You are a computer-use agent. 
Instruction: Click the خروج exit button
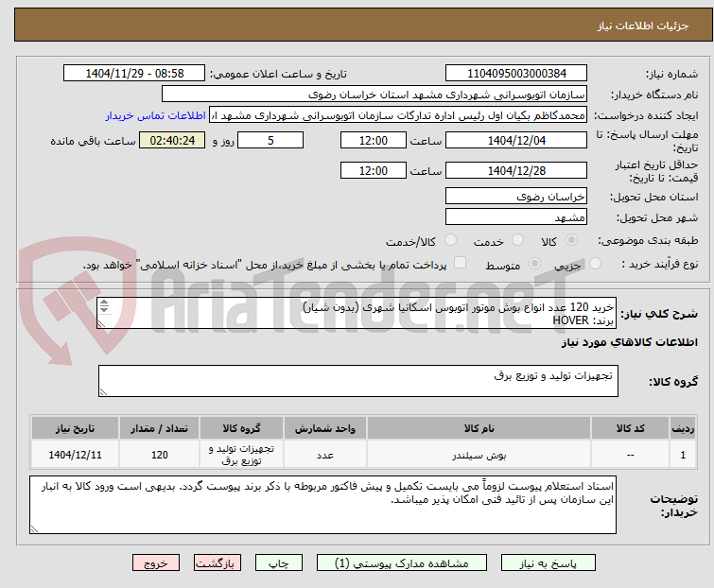[156, 563]
